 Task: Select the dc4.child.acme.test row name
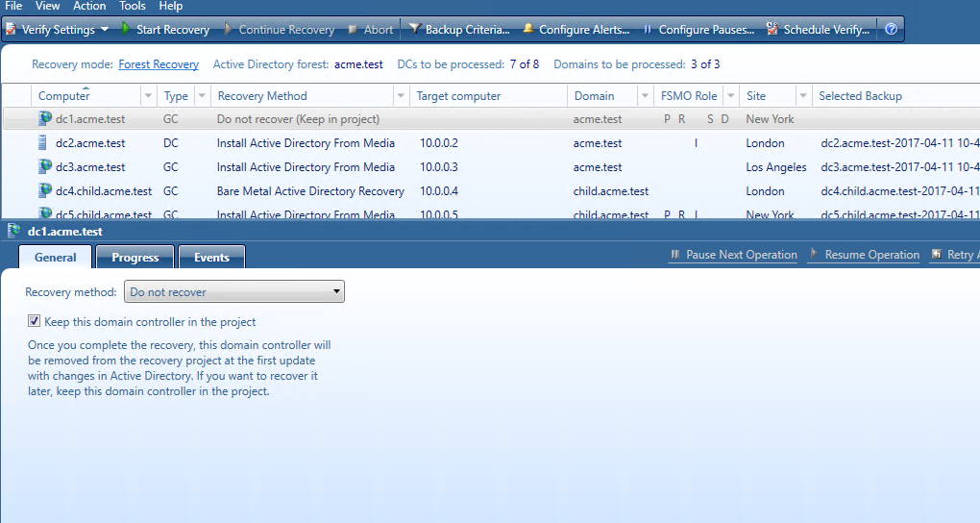[104, 190]
